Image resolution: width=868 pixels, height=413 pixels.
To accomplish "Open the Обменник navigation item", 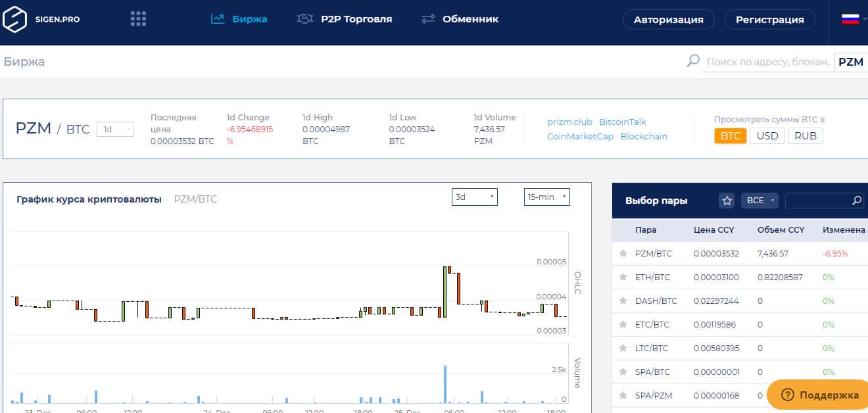I will point(460,19).
